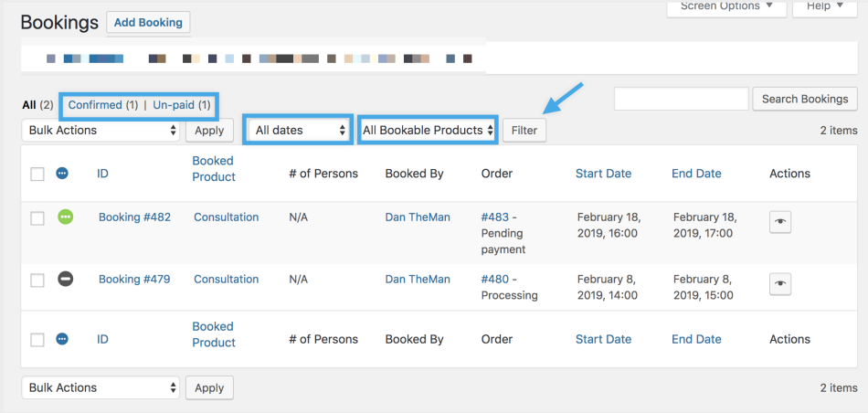Click into the bookings search field
The image size is (868, 413).
[x=681, y=99]
